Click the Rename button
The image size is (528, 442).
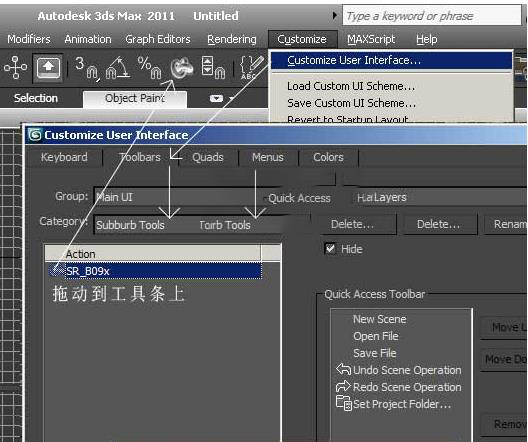(505, 224)
